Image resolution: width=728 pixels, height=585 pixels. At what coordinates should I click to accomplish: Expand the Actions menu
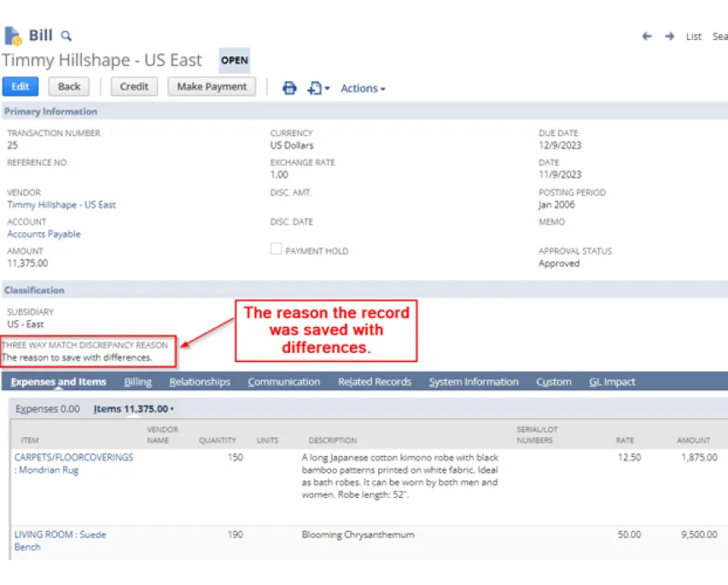[363, 89]
